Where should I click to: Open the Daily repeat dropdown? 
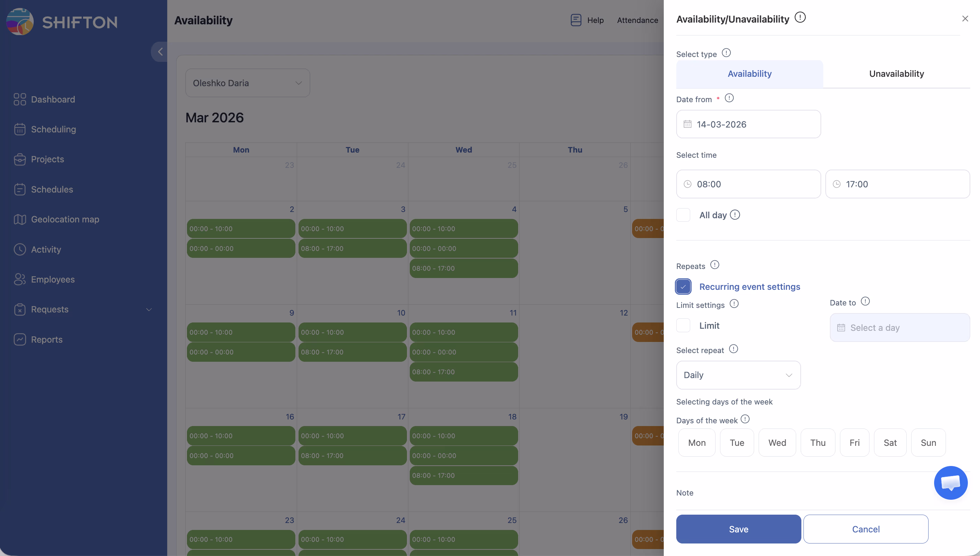tap(738, 375)
